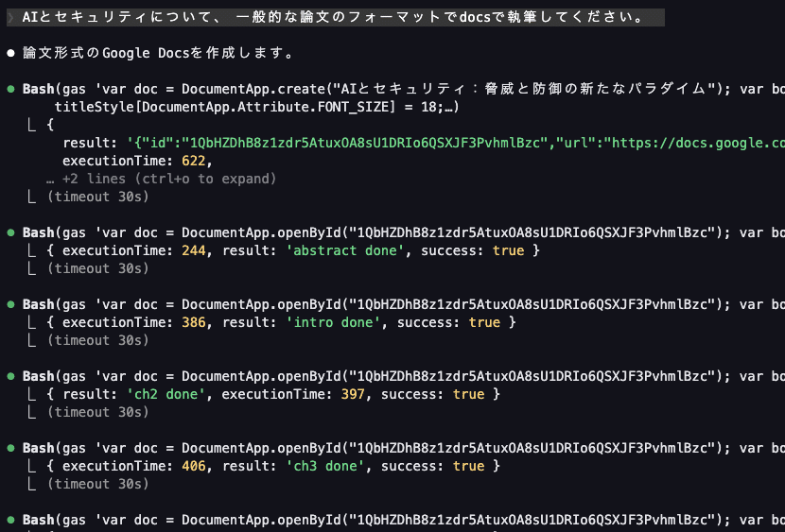Click the green status dot above 'ch2 done'
The width and height of the screenshot is (785, 532).
10,376
